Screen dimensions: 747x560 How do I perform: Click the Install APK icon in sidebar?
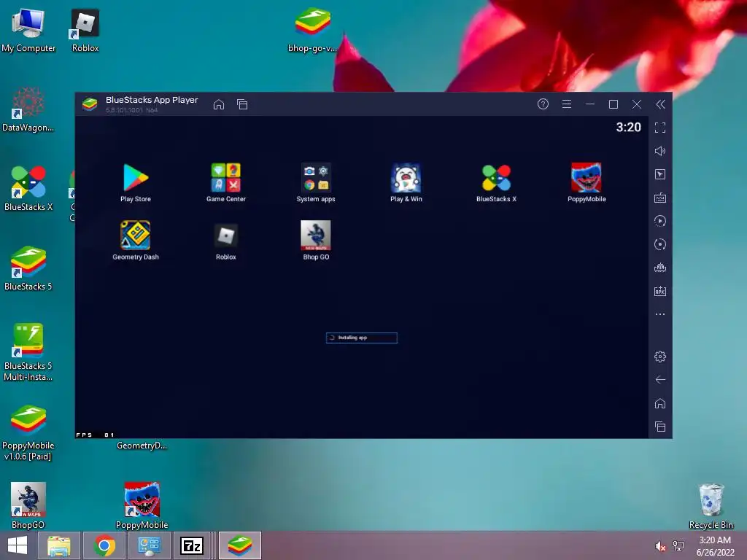(x=659, y=291)
